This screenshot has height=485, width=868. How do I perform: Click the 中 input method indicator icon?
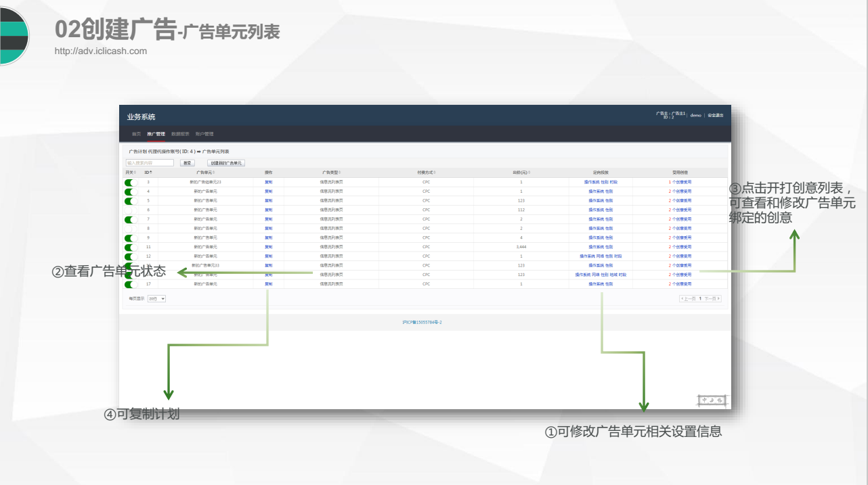pyautogui.click(x=704, y=400)
